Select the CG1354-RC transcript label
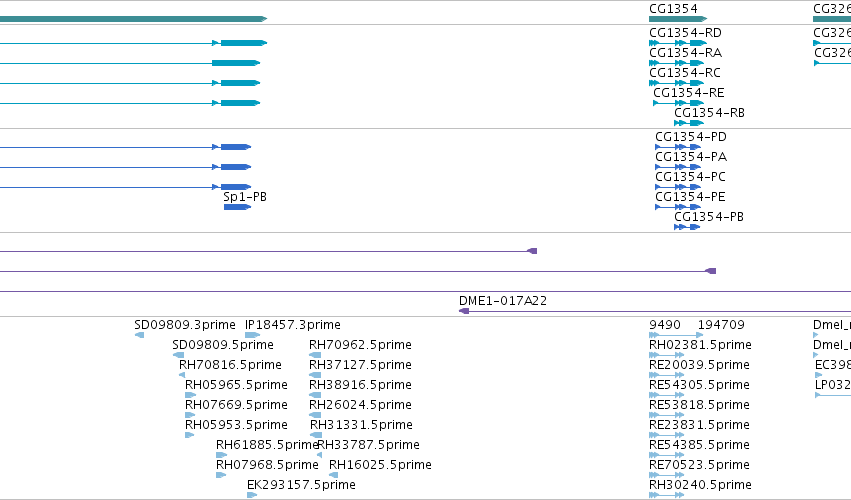 (x=685, y=73)
